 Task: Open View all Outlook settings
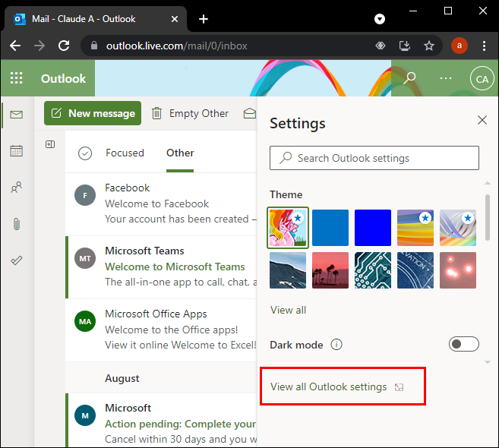pos(336,387)
